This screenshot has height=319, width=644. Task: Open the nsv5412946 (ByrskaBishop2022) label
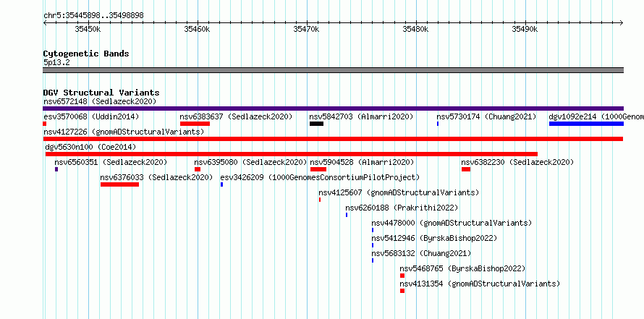[435, 238]
